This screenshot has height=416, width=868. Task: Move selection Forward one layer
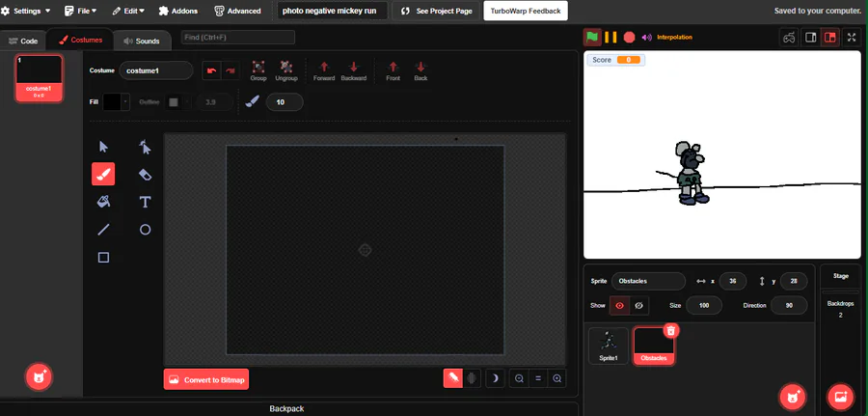point(324,70)
